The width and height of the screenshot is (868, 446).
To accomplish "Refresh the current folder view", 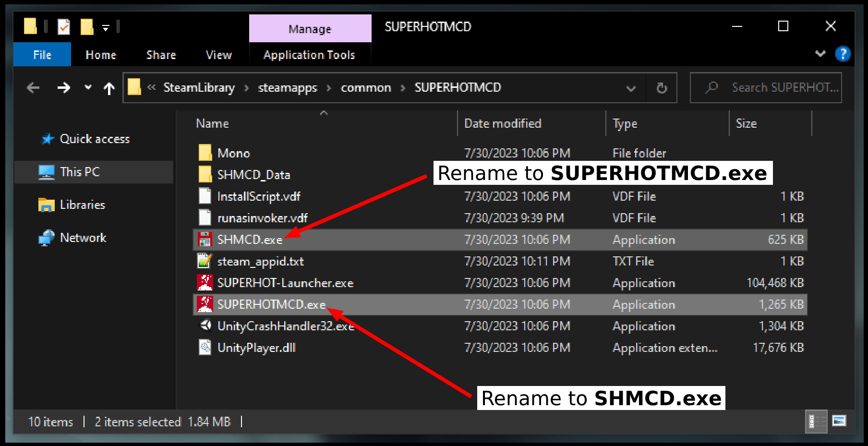I will click(662, 88).
